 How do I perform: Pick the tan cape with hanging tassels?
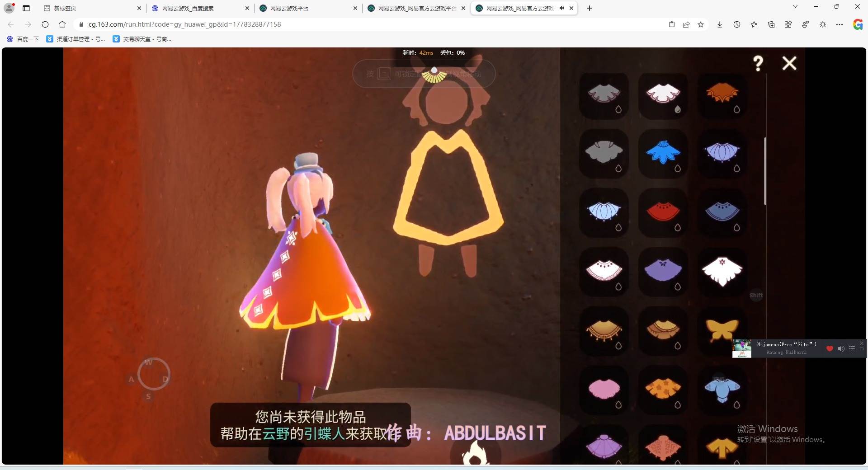click(x=604, y=331)
